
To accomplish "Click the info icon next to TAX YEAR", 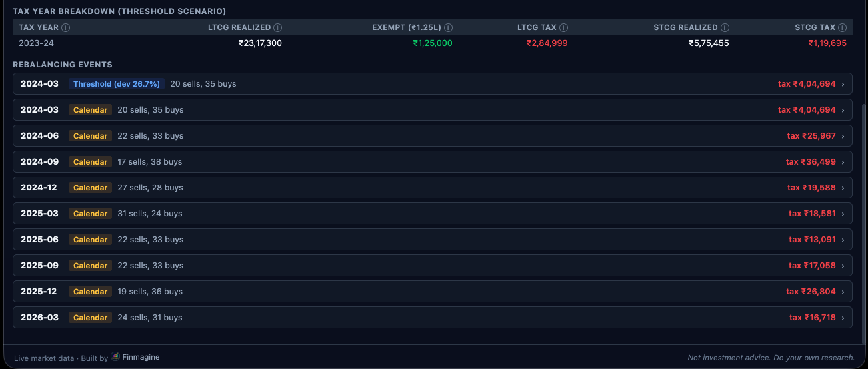I will click(66, 27).
